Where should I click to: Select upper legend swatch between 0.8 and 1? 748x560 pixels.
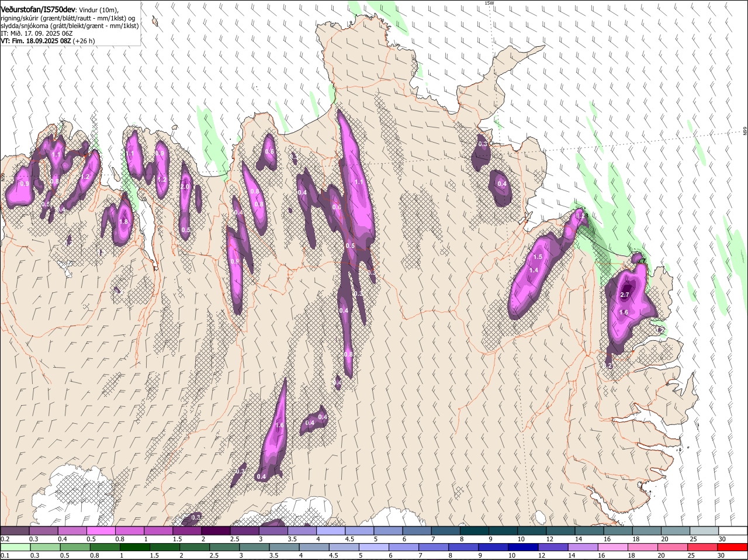pyautogui.click(x=129, y=530)
